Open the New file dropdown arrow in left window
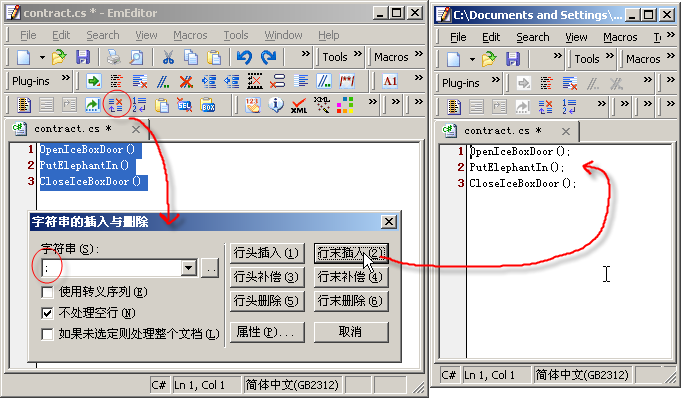The width and height of the screenshot is (682, 398). (42, 57)
